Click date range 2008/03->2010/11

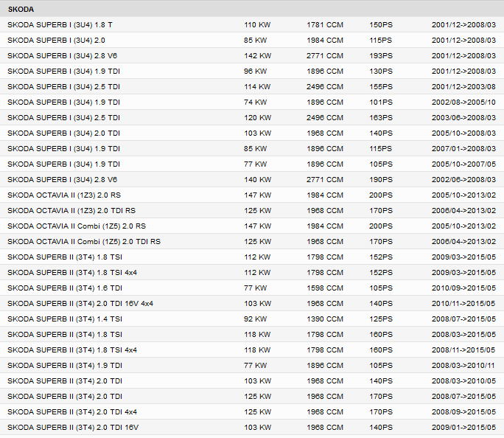pos(463,365)
